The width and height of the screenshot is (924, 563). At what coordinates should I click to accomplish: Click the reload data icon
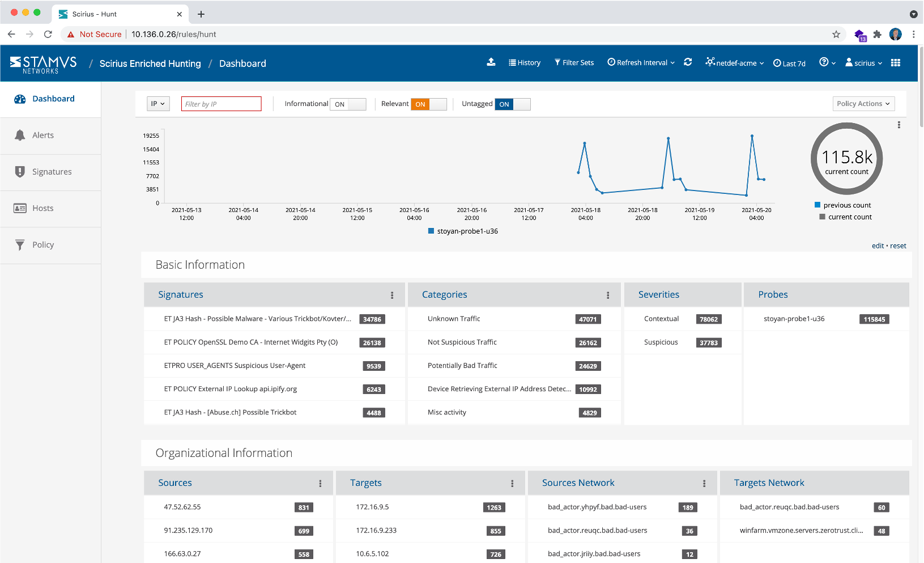point(688,62)
